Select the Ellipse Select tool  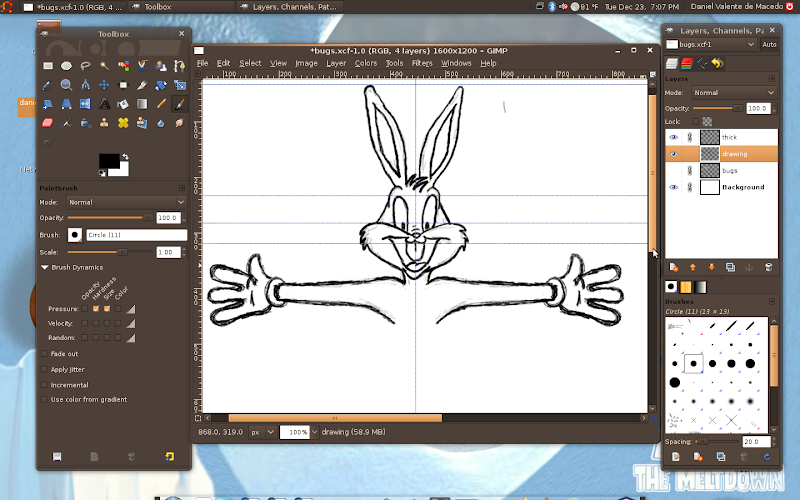coord(66,66)
